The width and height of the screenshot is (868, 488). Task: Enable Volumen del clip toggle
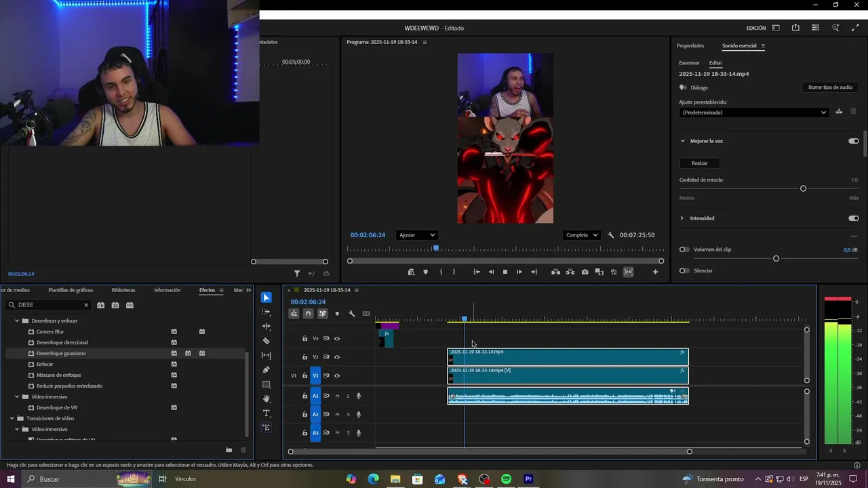[684, 249]
